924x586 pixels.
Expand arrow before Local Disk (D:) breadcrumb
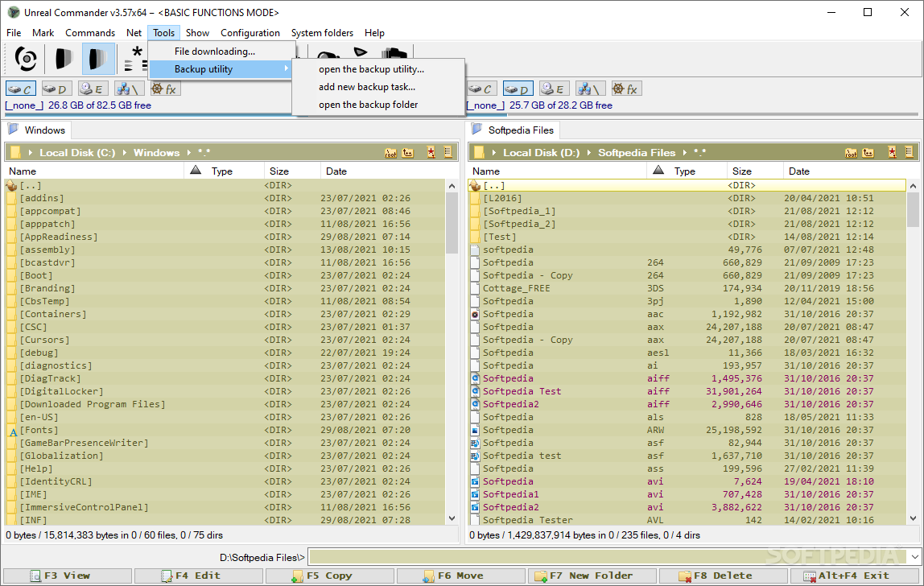coord(493,153)
